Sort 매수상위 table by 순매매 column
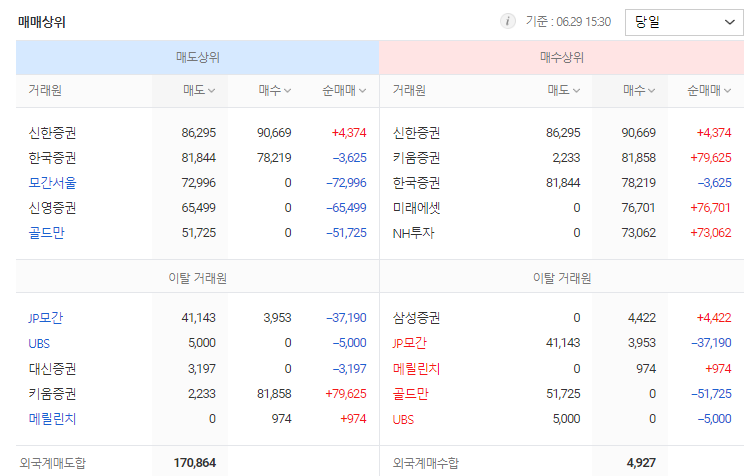This screenshot has height=476, width=754. 709,90
